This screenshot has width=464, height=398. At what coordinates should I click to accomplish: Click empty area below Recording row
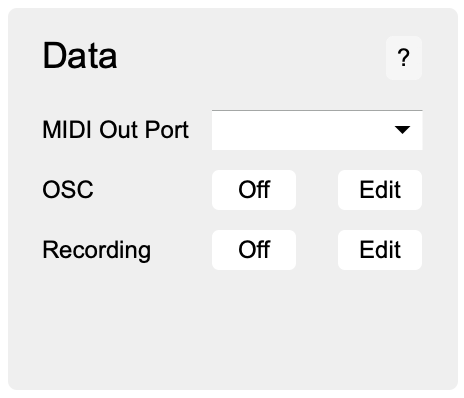click(x=233, y=328)
